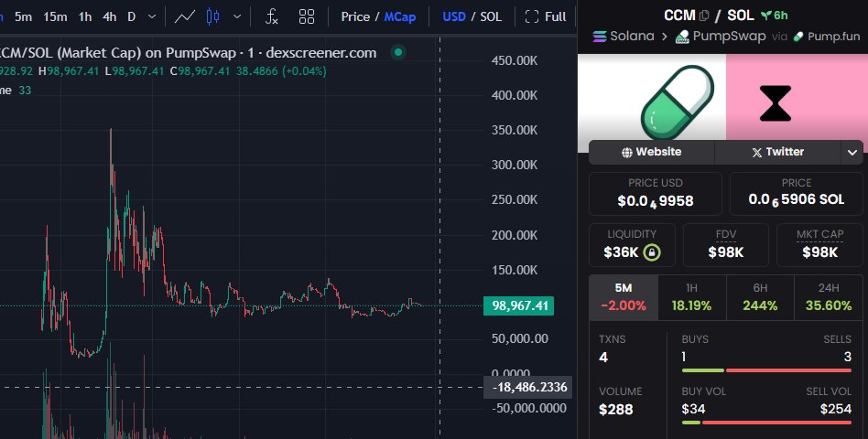Switch to line chart style icon

[x=184, y=16]
